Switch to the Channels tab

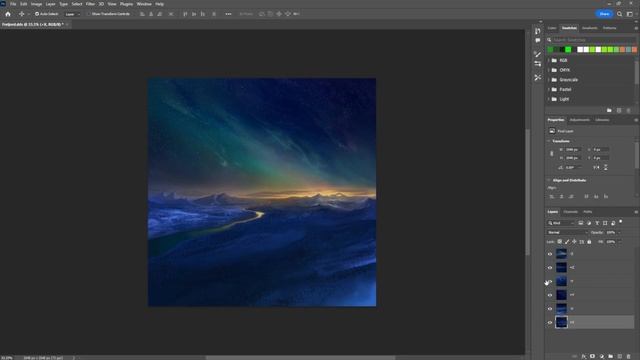571,212
